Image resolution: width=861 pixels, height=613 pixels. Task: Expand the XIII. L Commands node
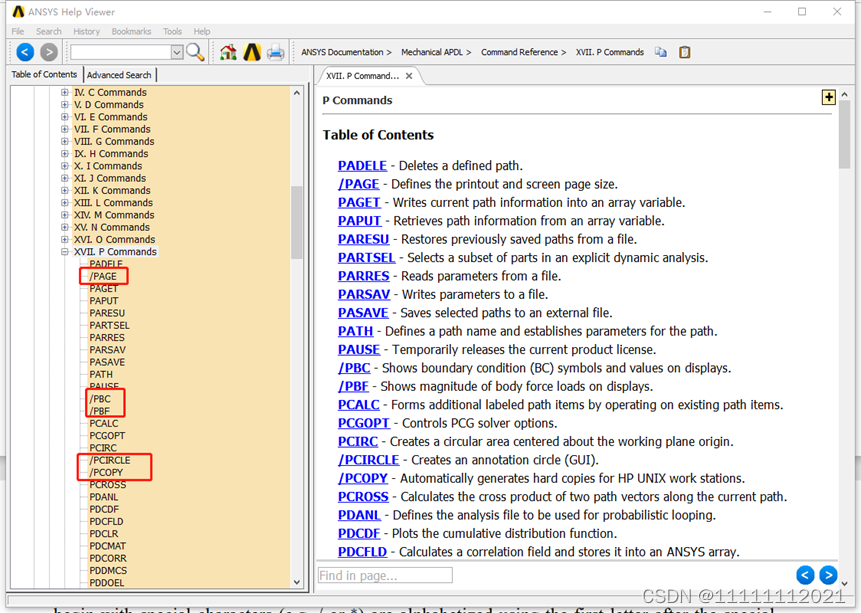point(65,203)
